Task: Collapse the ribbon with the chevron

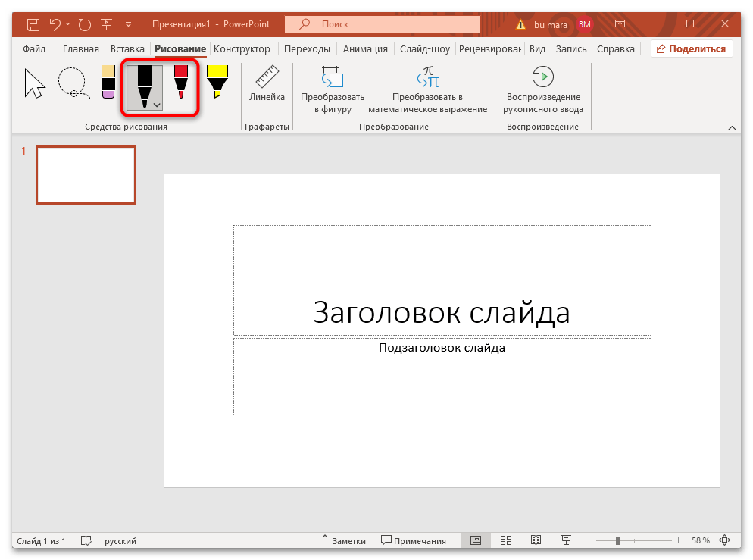Action: [x=732, y=127]
